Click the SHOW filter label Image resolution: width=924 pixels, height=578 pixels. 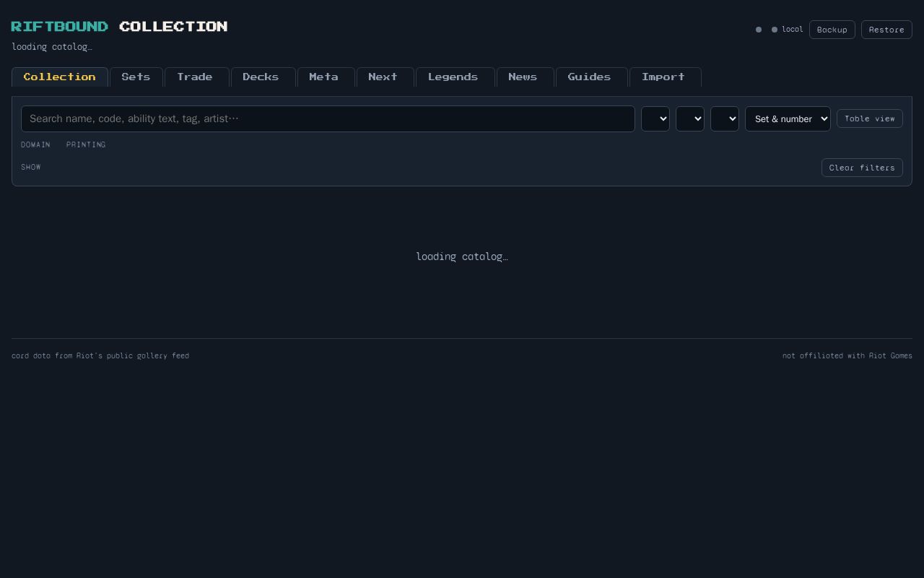tap(31, 167)
